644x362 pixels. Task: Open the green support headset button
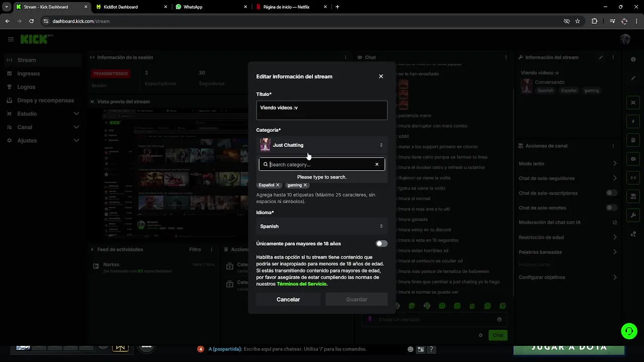pos(629,331)
